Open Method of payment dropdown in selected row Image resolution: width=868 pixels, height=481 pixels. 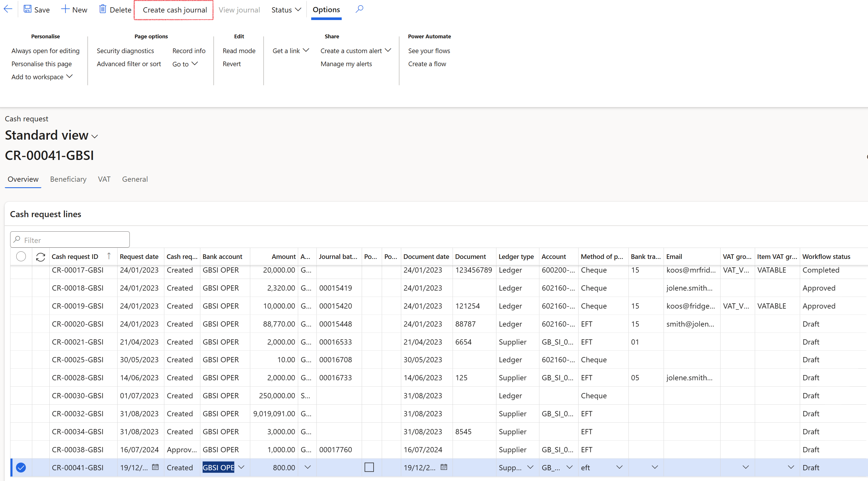(x=619, y=467)
